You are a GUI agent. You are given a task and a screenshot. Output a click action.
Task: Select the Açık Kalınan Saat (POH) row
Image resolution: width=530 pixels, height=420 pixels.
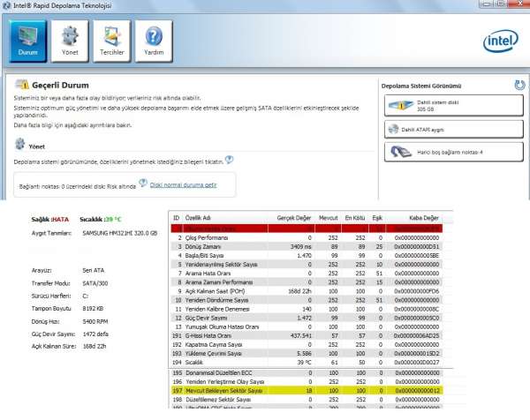click(307, 291)
